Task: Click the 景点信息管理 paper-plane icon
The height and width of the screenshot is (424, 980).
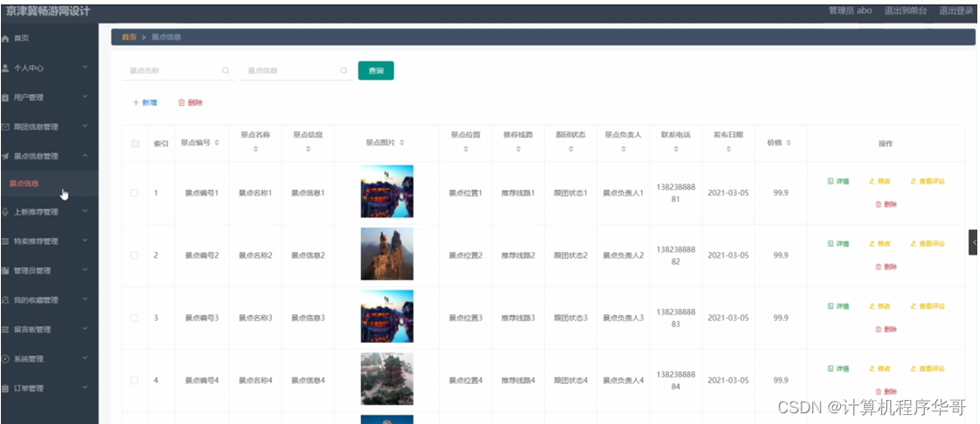Action: (5, 156)
